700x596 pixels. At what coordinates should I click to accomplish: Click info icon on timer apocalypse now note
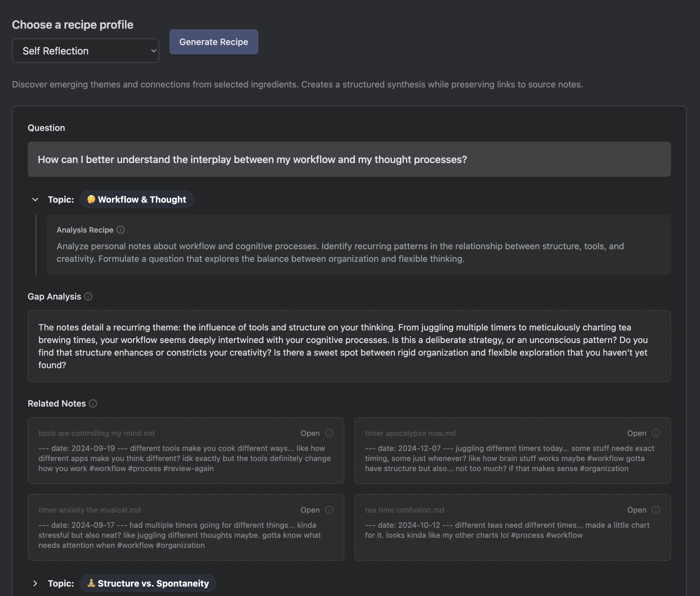tap(656, 433)
